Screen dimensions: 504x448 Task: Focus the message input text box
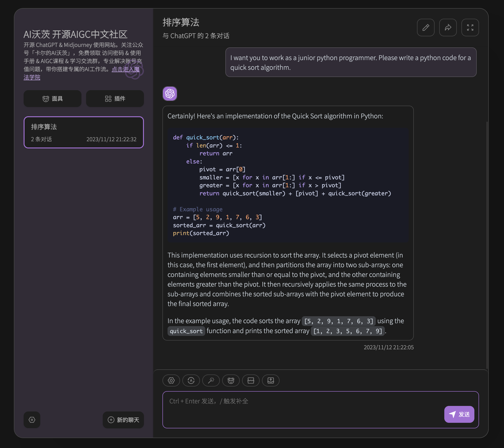point(320,410)
